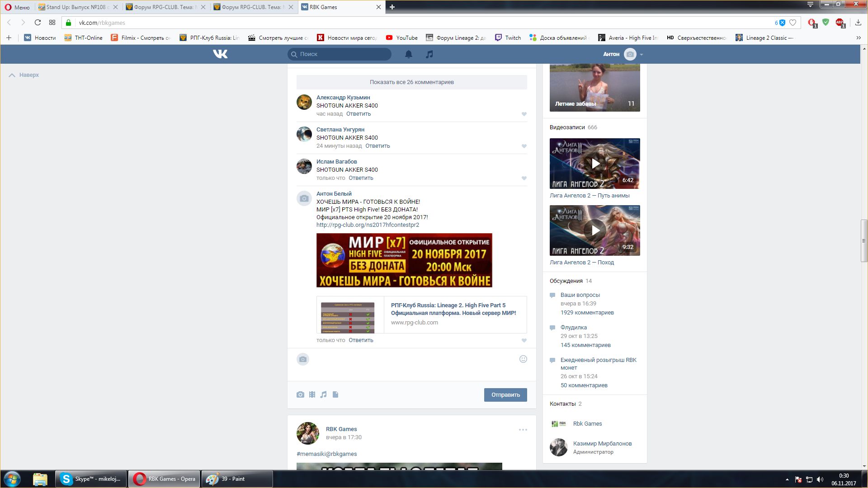Viewport: 868px width, 488px height.
Task: Click into the VK Поиск search field
Action: tap(340, 54)
